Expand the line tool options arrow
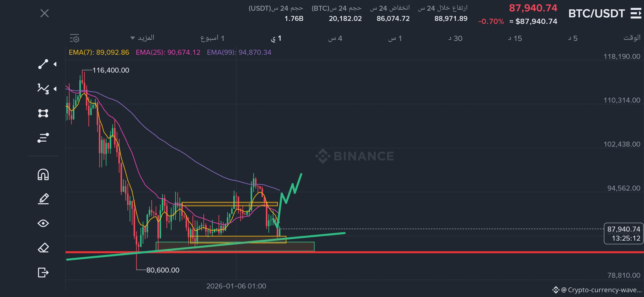 click(x=55, y=64)
